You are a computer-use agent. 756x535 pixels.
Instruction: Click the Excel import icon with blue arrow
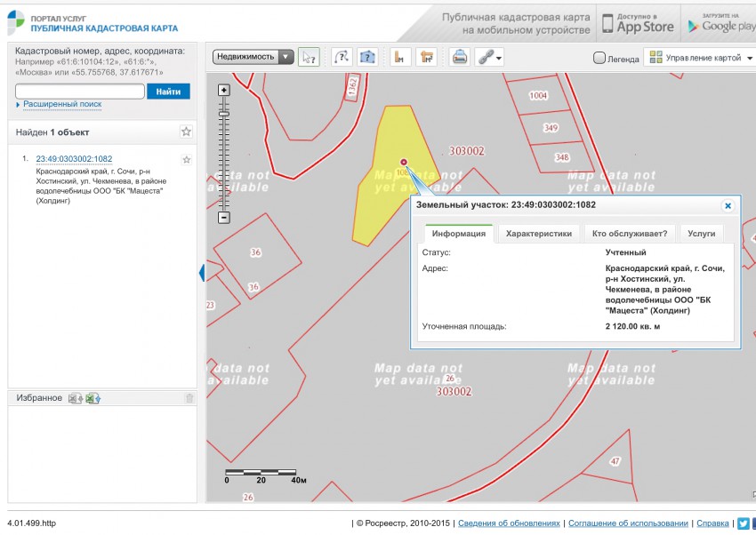[x=93, y=398]
